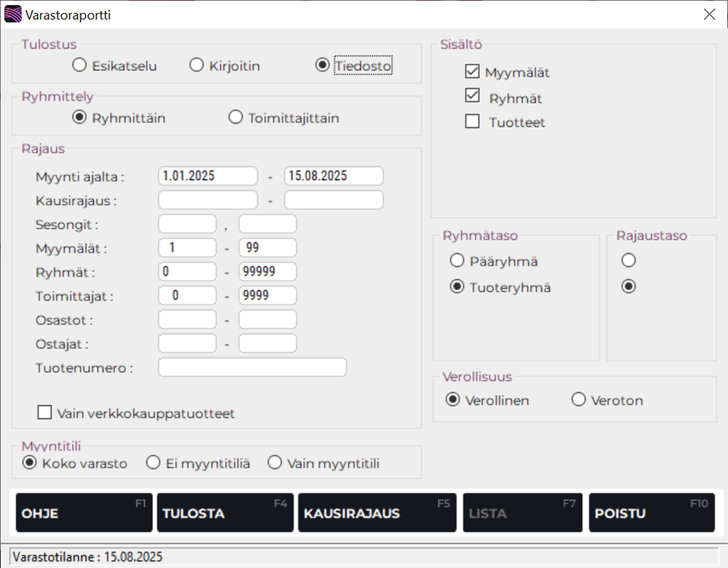Click the Tuotenumero input field
Viewport: 728px width, 568px height.
coord(252,367)
